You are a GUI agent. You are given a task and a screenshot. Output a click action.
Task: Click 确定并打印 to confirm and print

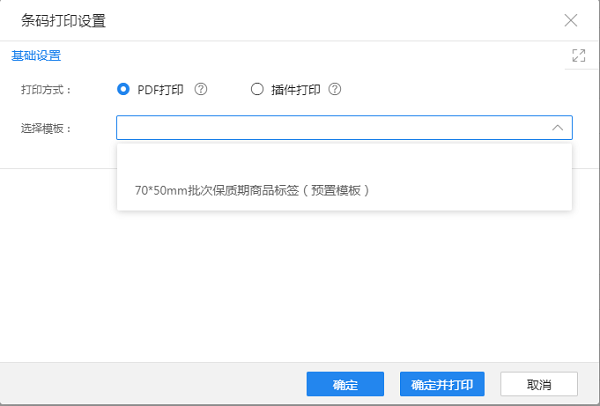(442, 385)
